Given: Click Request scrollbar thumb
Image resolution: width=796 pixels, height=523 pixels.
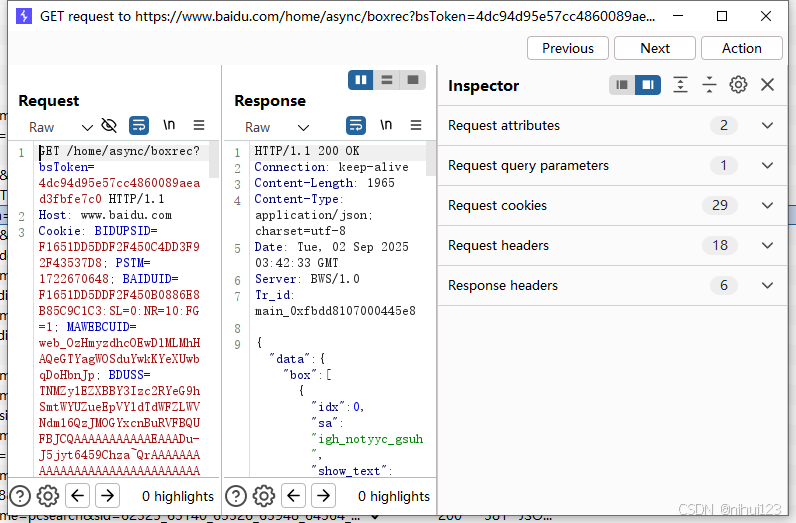Looking at the screenshot, I should pyautogui.click(x=214, y=159).
